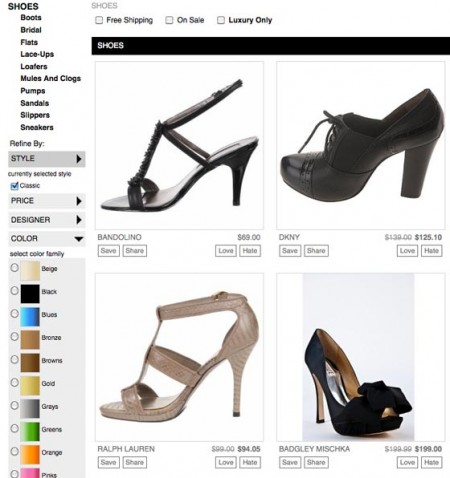Image resolution: width=450 pixels, height=478 pixels.
Task: Open the Loafers category
Action: pyautogui.click(x=34, y=67)
